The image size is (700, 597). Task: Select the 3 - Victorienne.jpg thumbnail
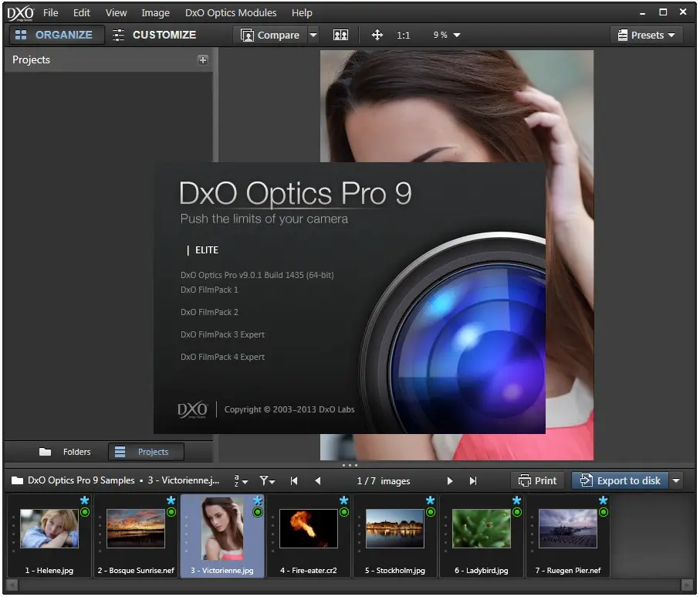[x=222, y=536]
